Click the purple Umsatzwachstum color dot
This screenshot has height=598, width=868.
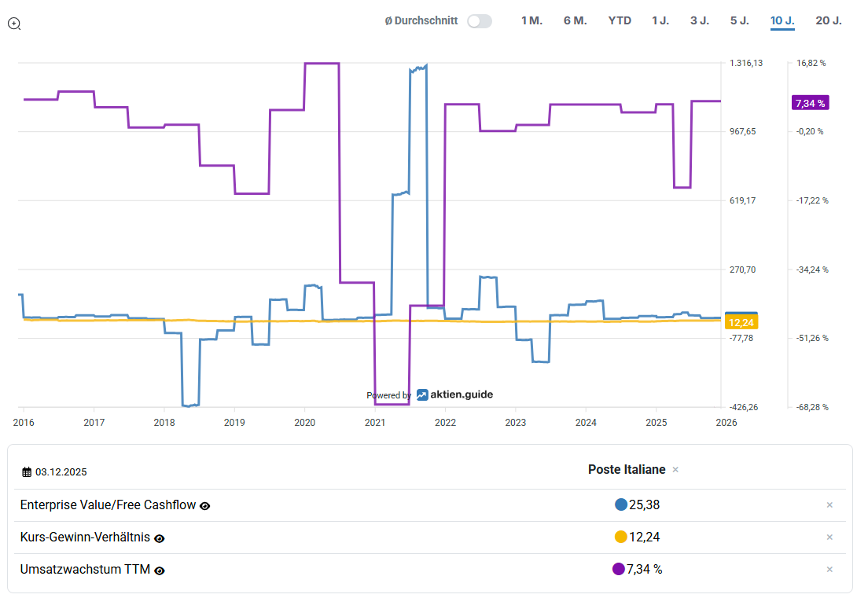pos(618,569)
